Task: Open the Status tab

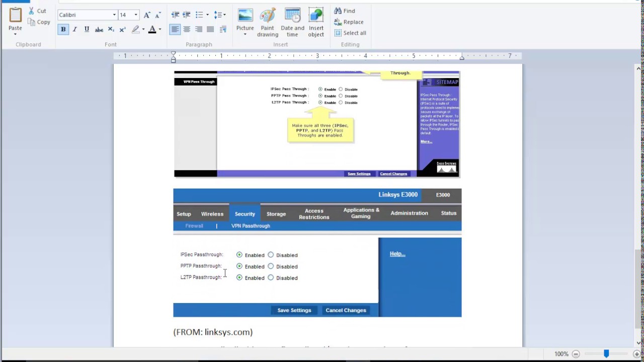Action: [x=448, y=213]
